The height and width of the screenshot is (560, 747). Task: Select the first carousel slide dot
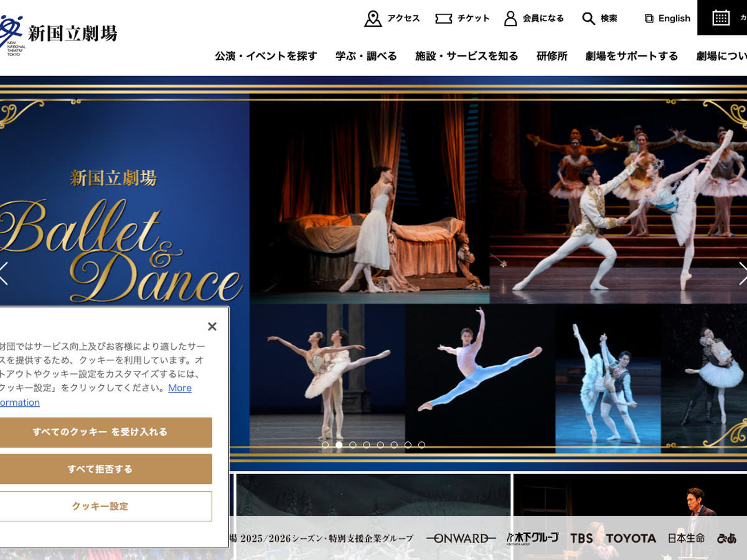[x=325, y=445]
